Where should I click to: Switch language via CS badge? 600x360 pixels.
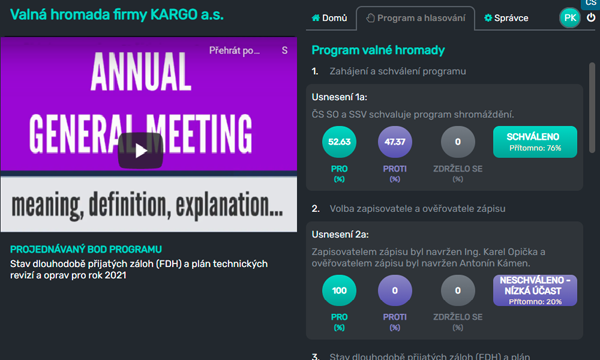point(590,3)
